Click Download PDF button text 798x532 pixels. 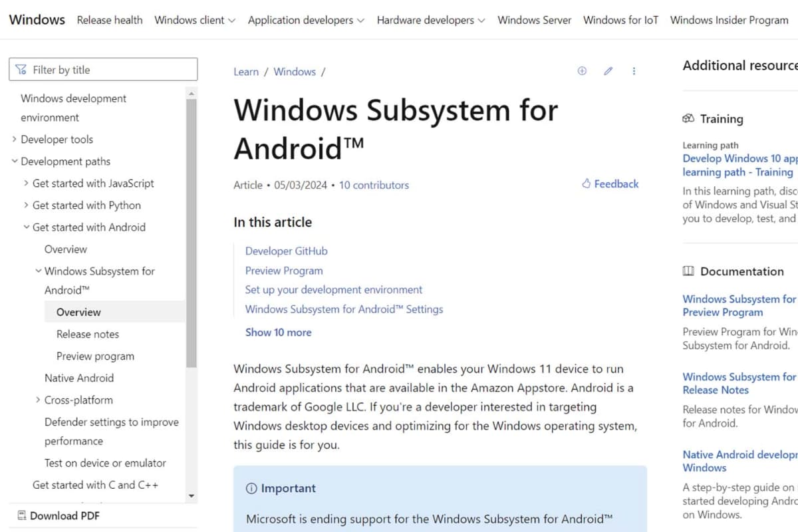point(65,516)
